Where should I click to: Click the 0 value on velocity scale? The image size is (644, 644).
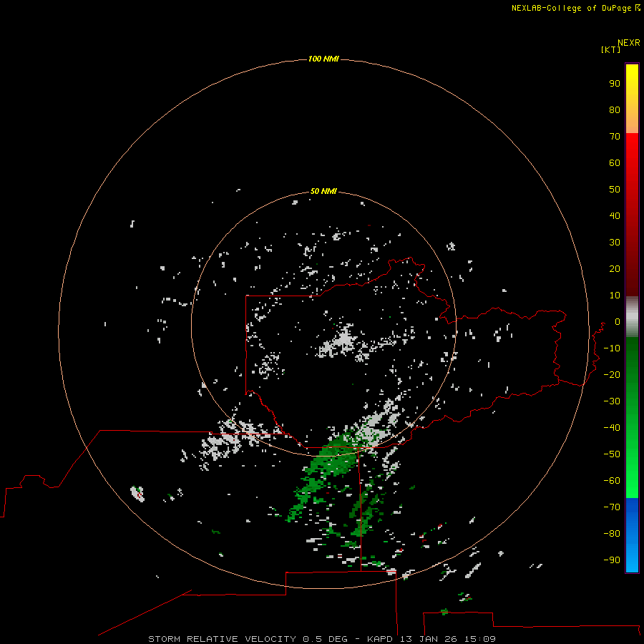point(618,321)
